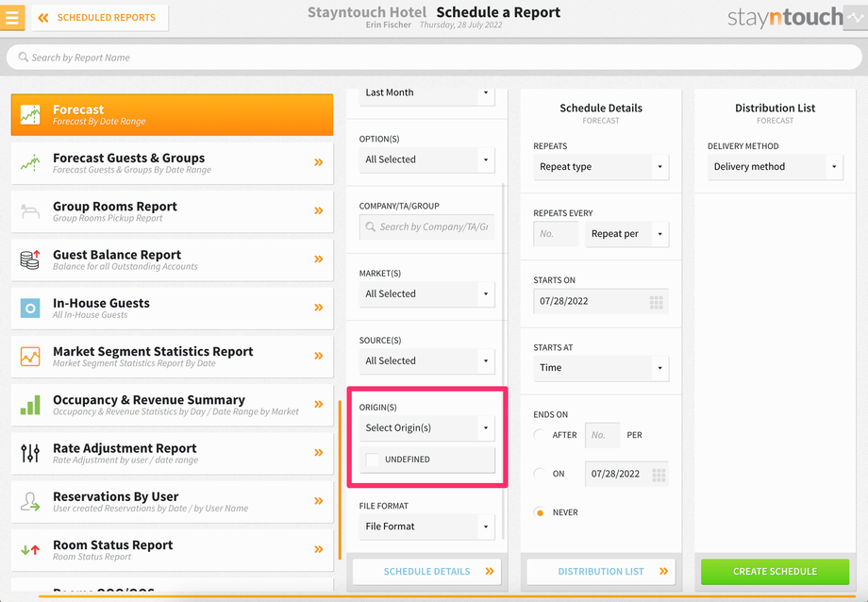Open the Source(s) dropdown

[x=426, y=361]
